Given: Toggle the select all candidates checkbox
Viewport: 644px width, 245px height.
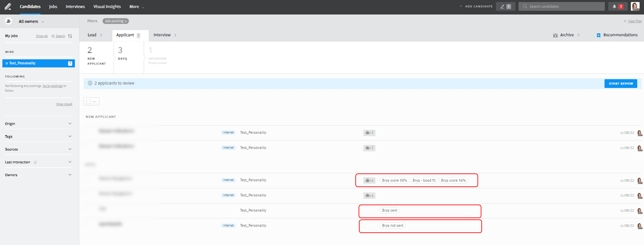Looking at the screenshot, I should pos(88,102).
